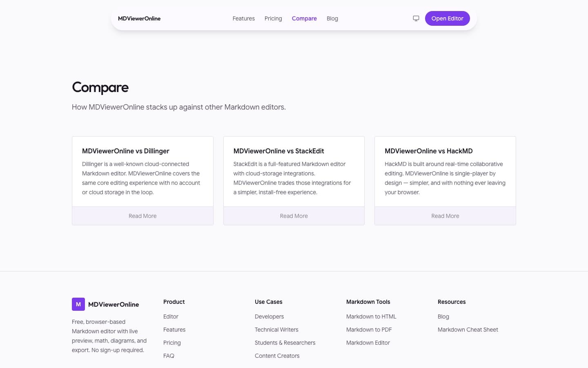Click the Markdown Tools footer heading

[x=368, y=302]
